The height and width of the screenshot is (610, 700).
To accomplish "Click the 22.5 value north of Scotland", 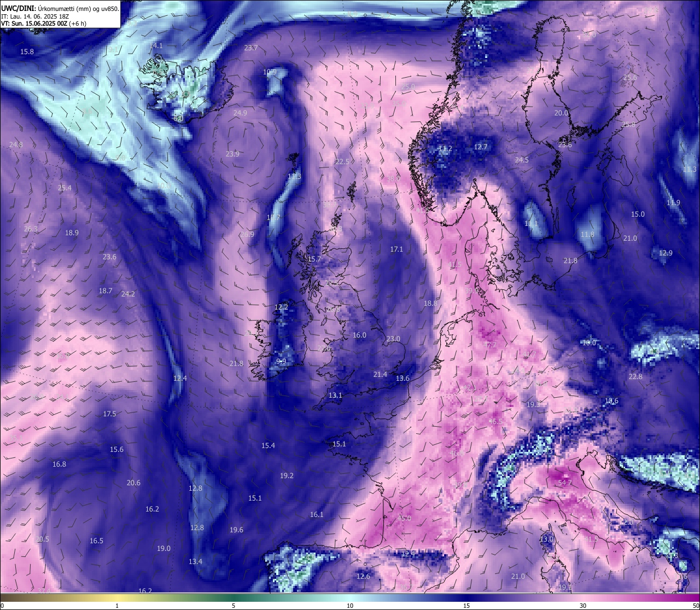I will (x=342, y=162).
